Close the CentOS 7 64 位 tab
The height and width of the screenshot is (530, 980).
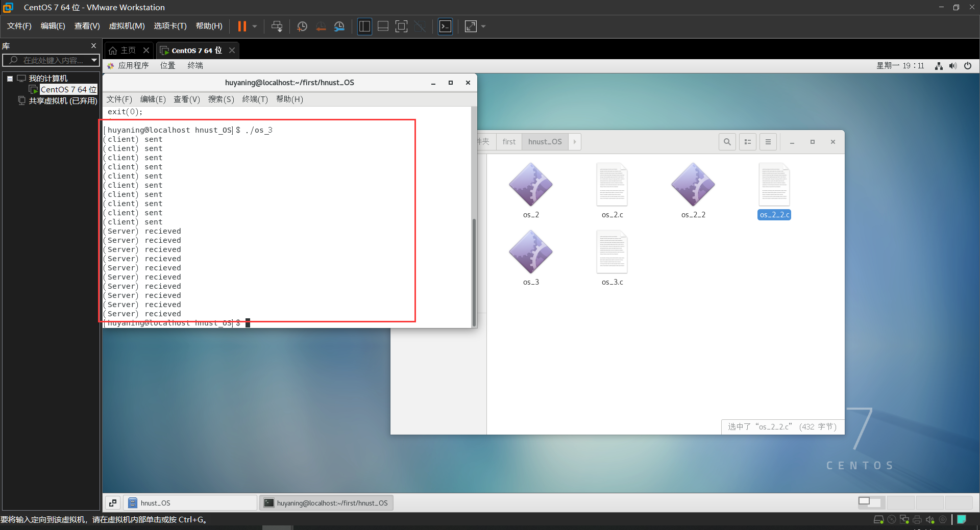(x=232, y=50)
